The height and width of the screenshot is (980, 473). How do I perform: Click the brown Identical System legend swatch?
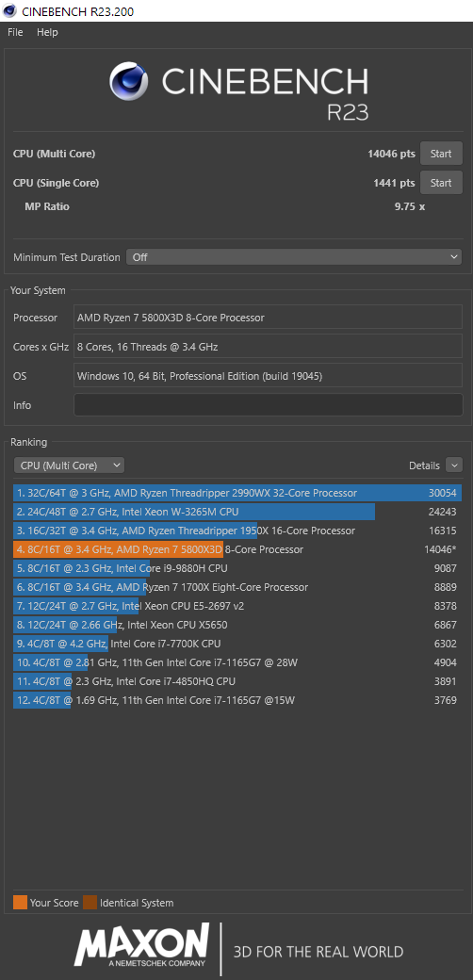90,903
